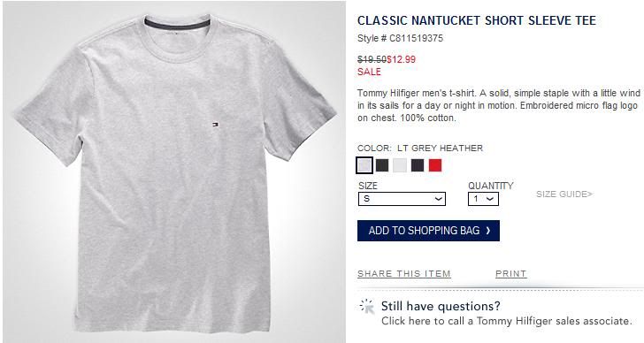644x343 pixels.
Task: Open Still have questions heading
Action: coord(441,306)
